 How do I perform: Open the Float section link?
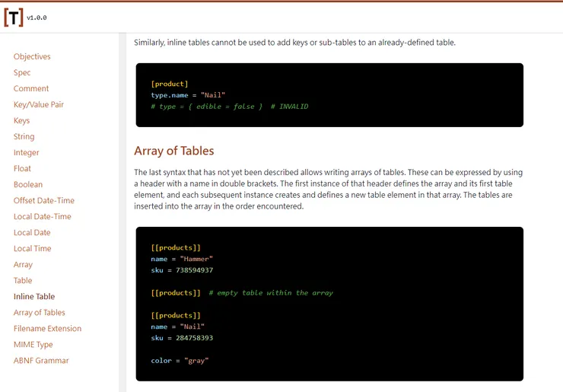tap(22, 168)
